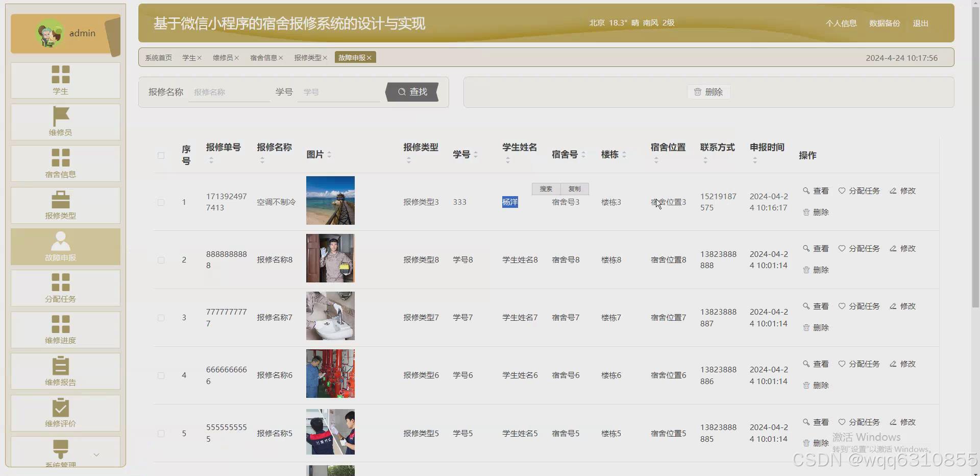Screen dimensions: 980x476
Task: Click the top 删除 batch delete button
Action: (x=708, y=92)
